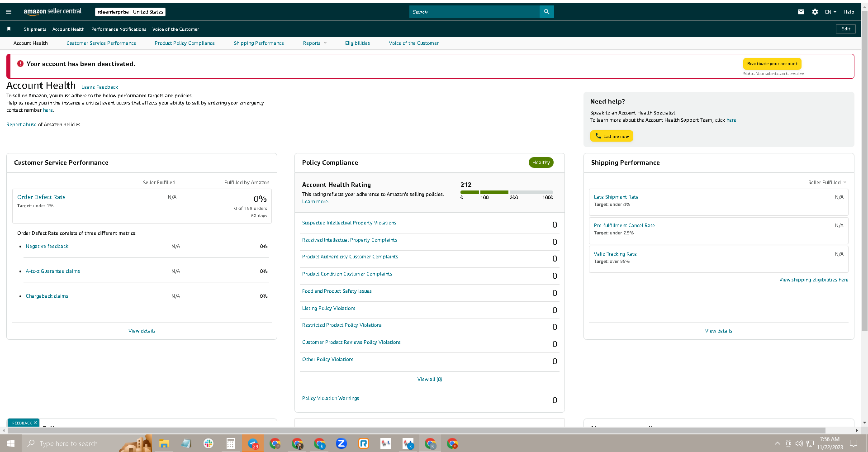
Task: Open Calculator from the taskbar
Action: [230, 443]
